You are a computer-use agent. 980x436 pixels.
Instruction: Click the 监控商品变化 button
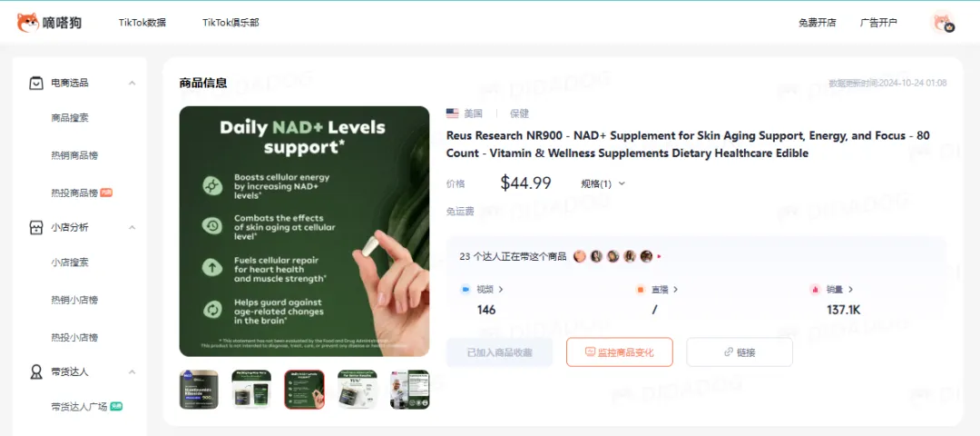[620, 352]
